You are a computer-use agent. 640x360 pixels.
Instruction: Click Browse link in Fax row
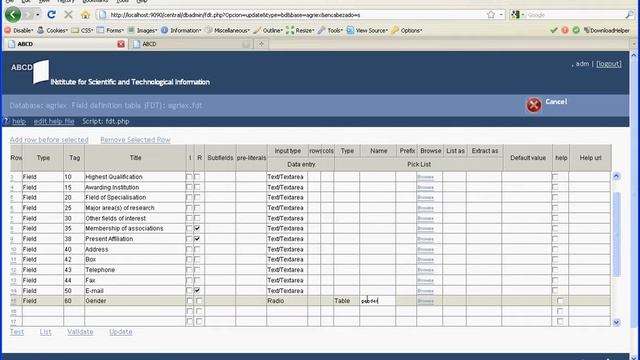(x=425, y=280)
